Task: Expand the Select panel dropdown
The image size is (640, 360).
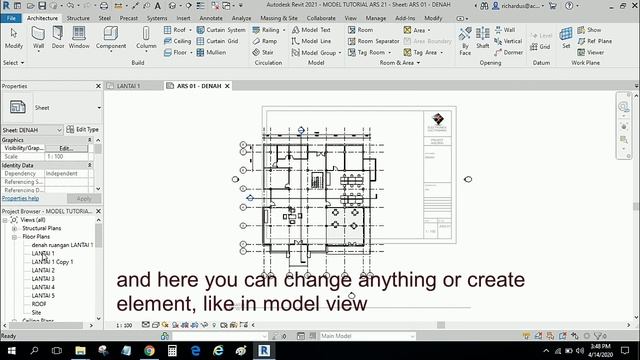Action: (x=13, y=63)
